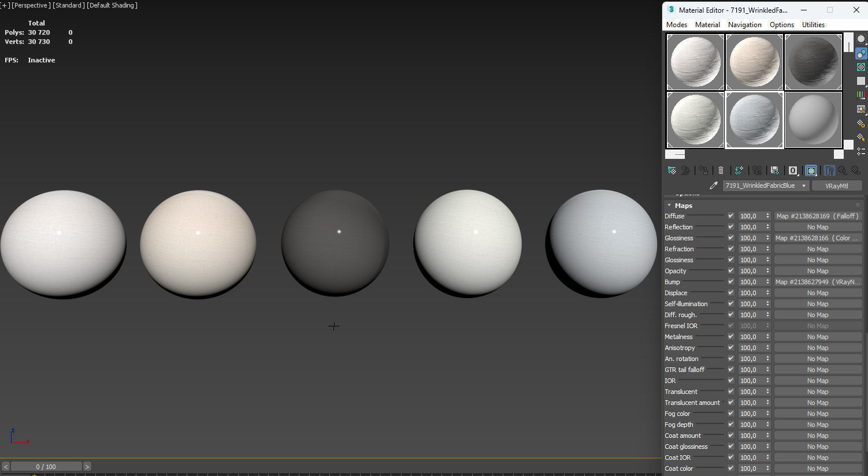Click the timeline next frame arrow

point(87,467)
